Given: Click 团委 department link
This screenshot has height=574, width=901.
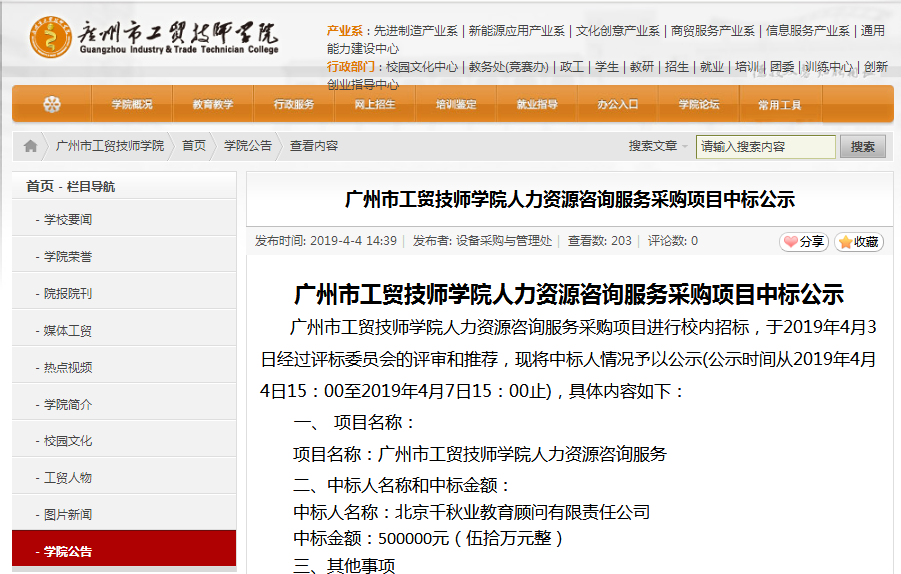Looking at the screenshot, I should tap(782, 67).
